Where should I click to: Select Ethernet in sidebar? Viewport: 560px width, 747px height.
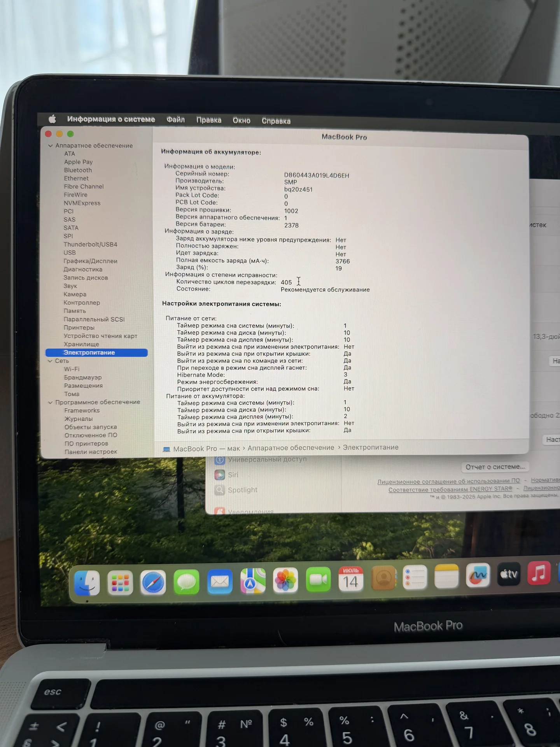click(76, 178)
